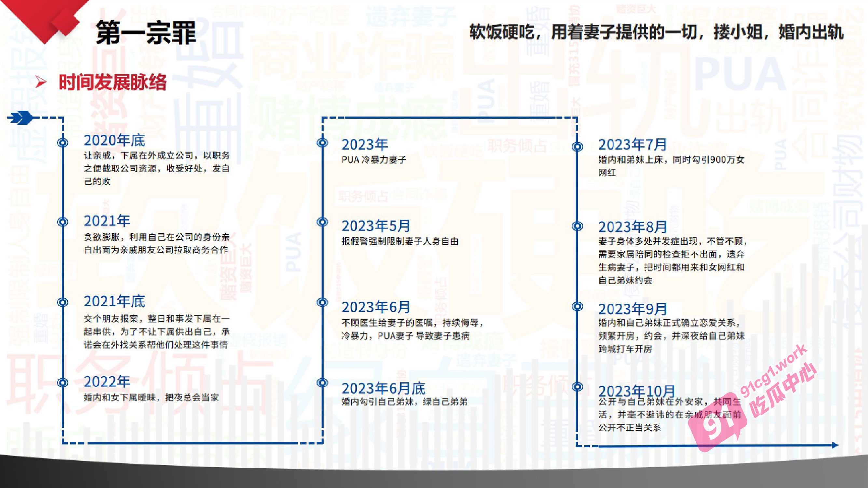This screenshot has height=488, width=868.
Task: Click the subtitle starting with 软饭硬吃
Action: click(656, 32)
